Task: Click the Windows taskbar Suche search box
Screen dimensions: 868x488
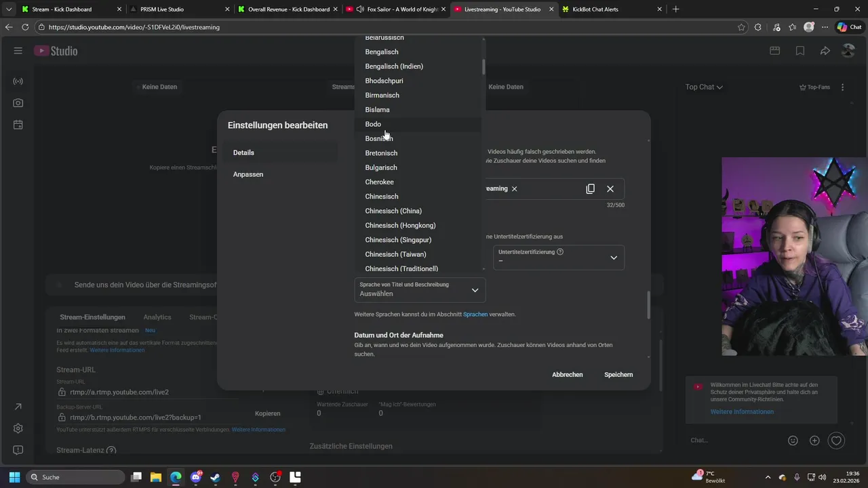Action: 77,477
